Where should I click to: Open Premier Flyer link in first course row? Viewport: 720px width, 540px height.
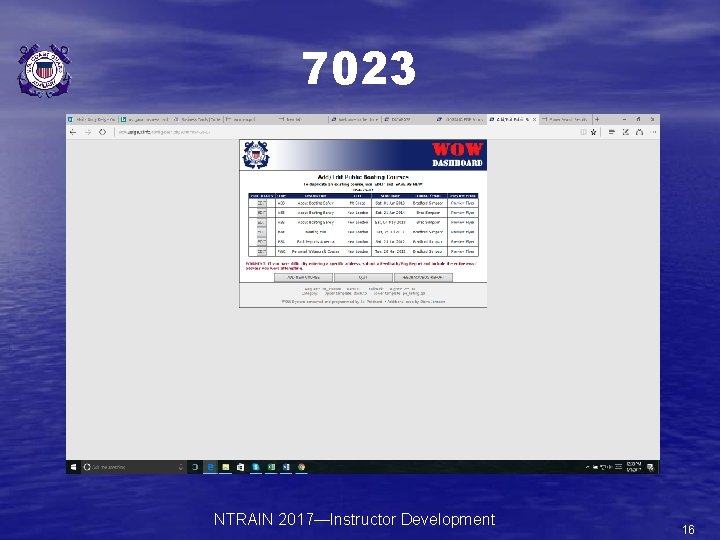(x=462, y=203)
